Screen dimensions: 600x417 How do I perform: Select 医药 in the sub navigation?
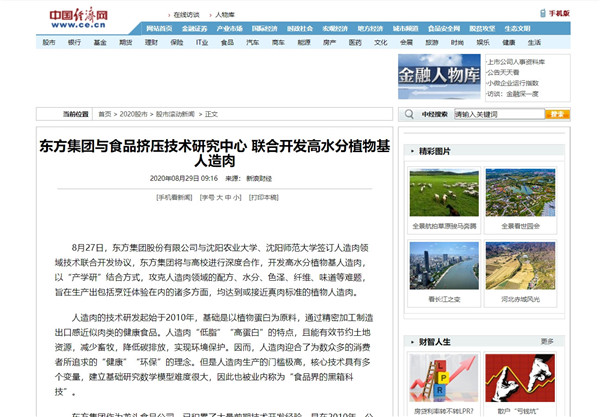[355, 42]
